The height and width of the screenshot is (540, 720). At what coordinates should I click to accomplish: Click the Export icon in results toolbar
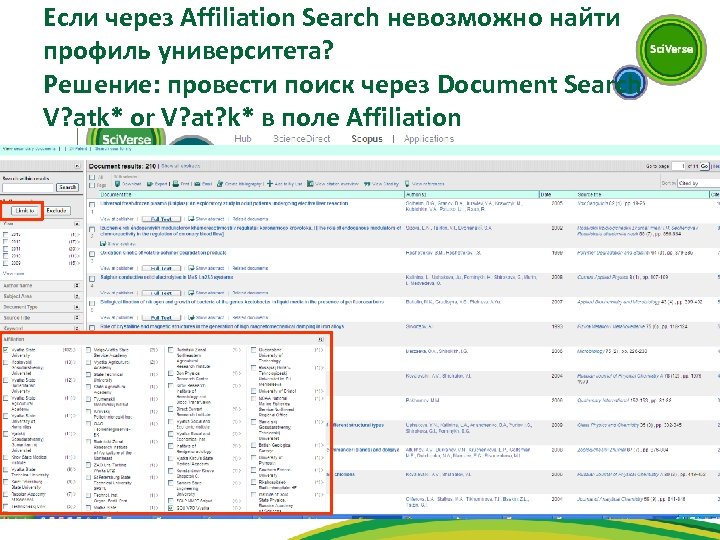pyautogui.click(x=150, y=184)
